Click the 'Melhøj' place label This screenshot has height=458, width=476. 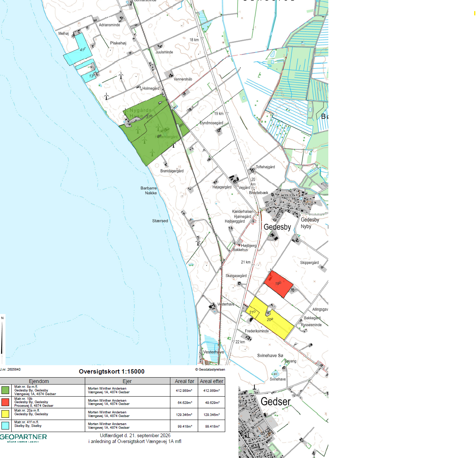pos(64,33)
